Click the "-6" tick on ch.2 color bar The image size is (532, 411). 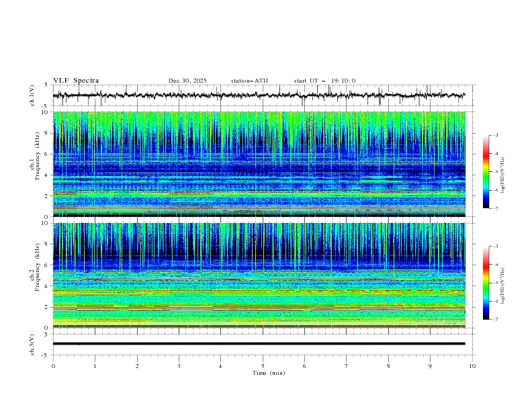point(496,301)
